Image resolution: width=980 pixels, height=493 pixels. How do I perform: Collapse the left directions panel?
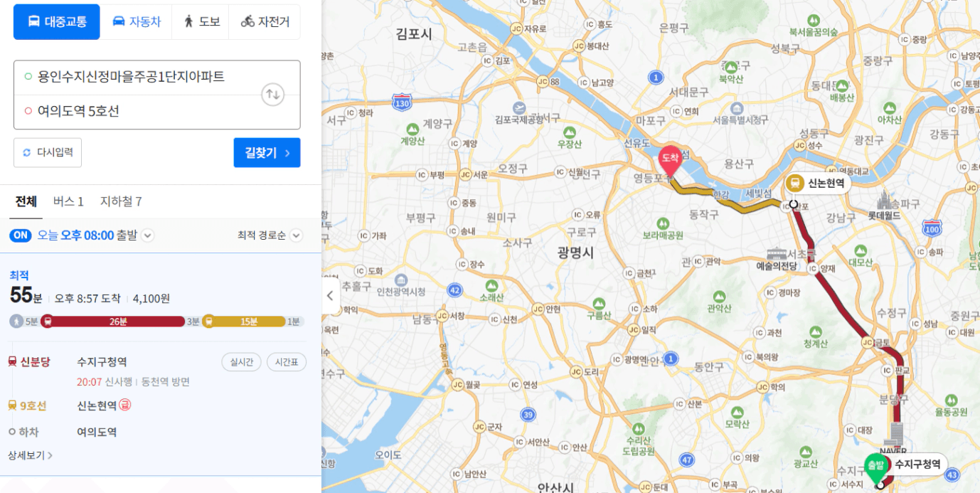coord(329,295)
